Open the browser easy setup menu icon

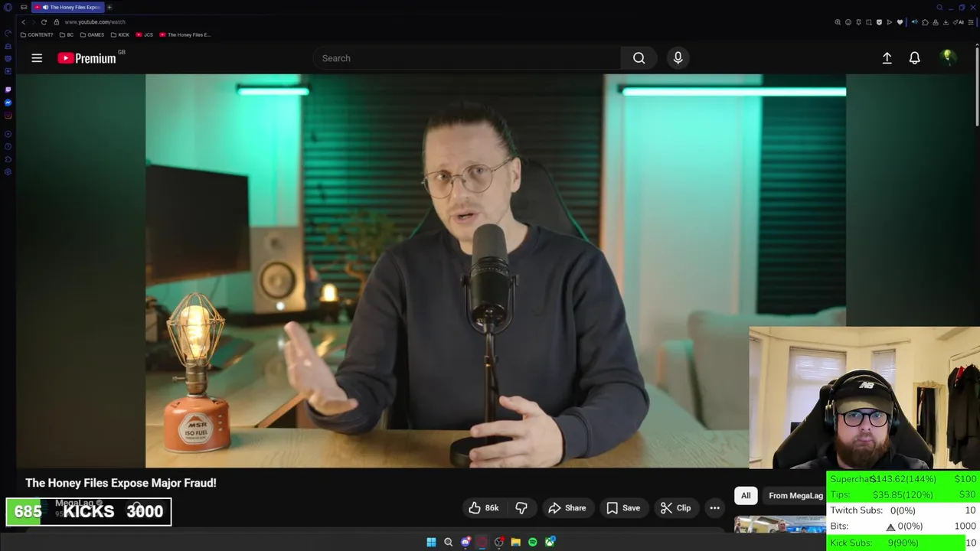pos(971,22)
